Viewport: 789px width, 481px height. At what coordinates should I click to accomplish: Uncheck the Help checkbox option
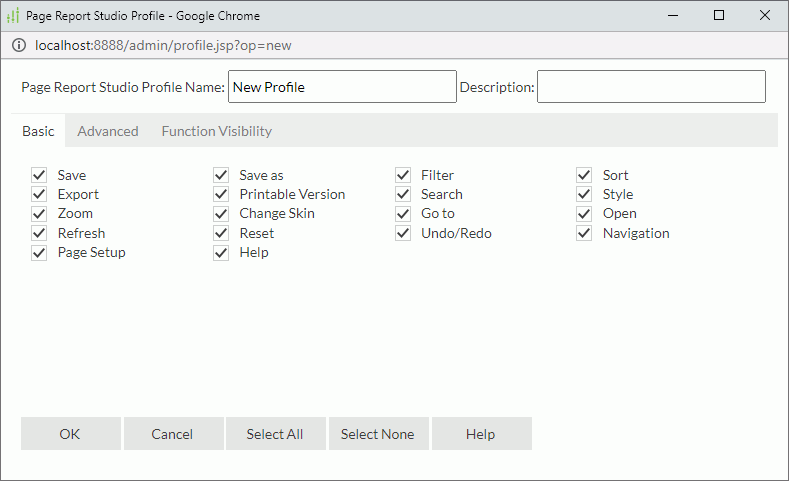coord(221,253)
